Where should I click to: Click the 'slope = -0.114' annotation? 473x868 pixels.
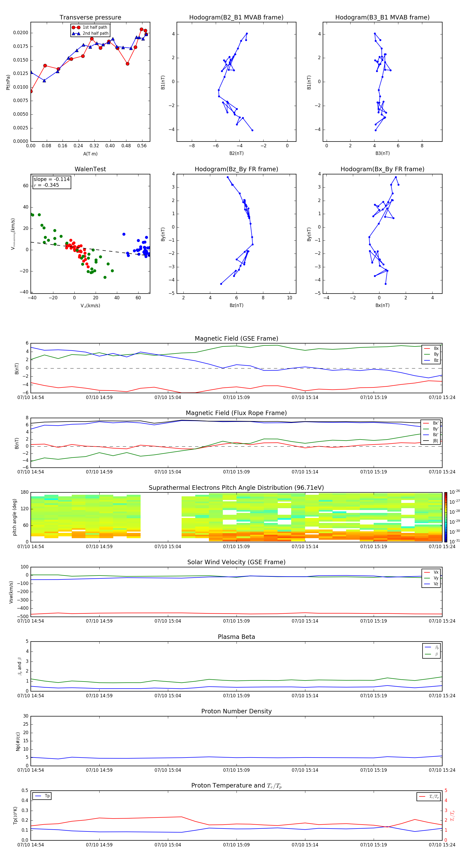(x=52, y=179)
